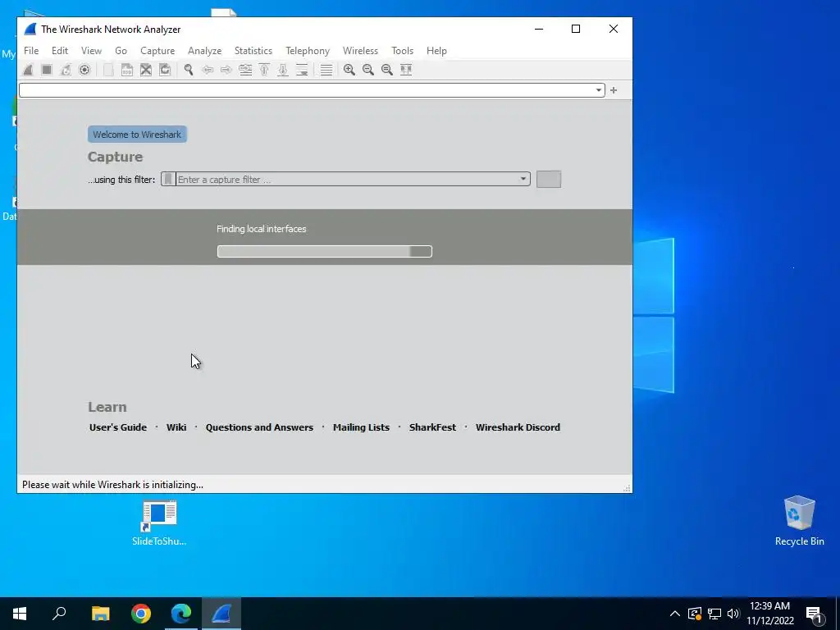Viewport: 840px width, 630px height.
Task: Open the Telephony menu
Action: tap(308, 51)
